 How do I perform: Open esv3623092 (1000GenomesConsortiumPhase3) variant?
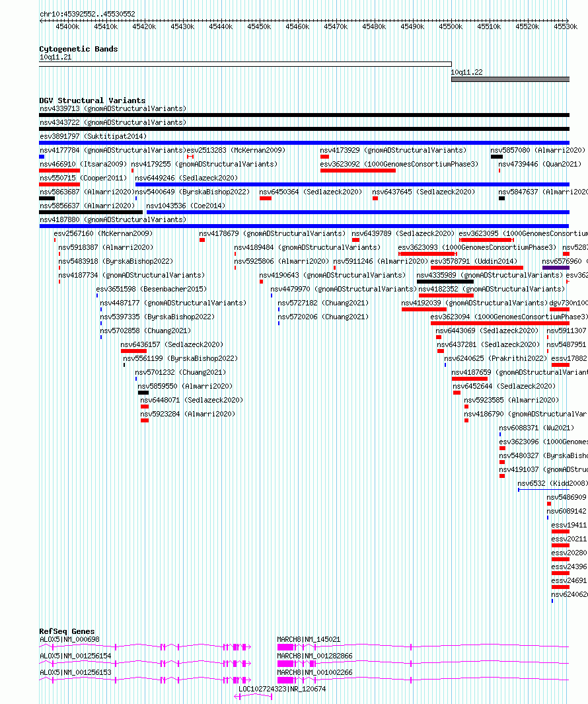[399, 165]
